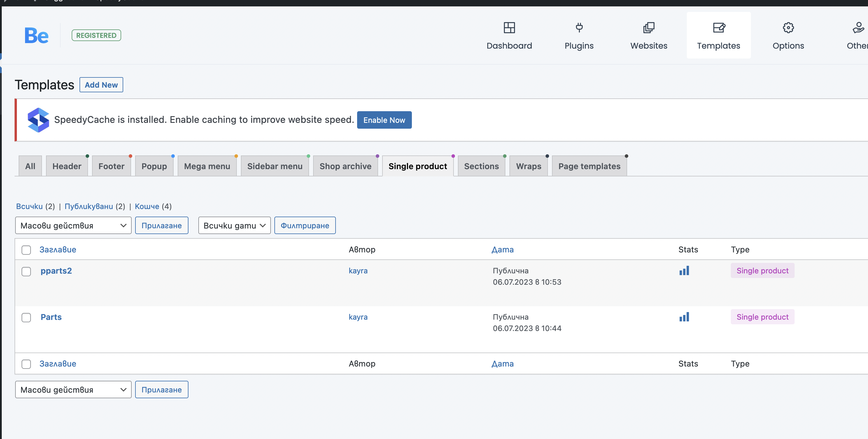
Task: Click Single product tag in pparts2 row
Action: (762, 270)
